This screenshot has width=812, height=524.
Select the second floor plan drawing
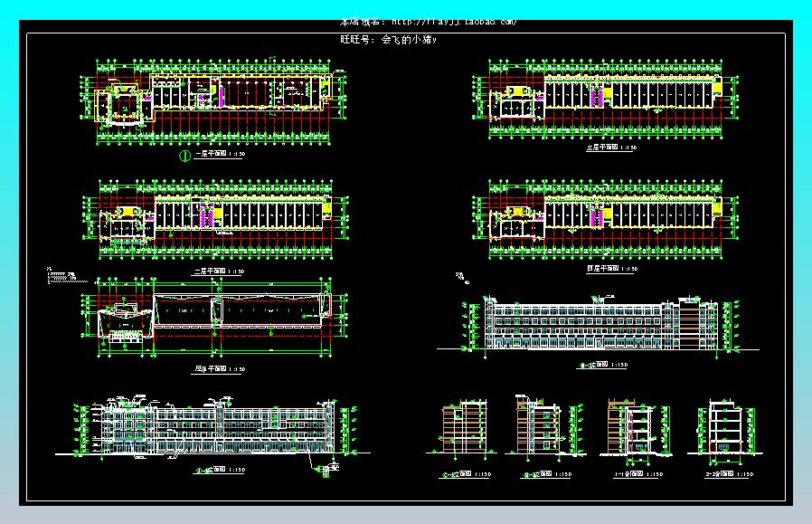tap(216, 219)
